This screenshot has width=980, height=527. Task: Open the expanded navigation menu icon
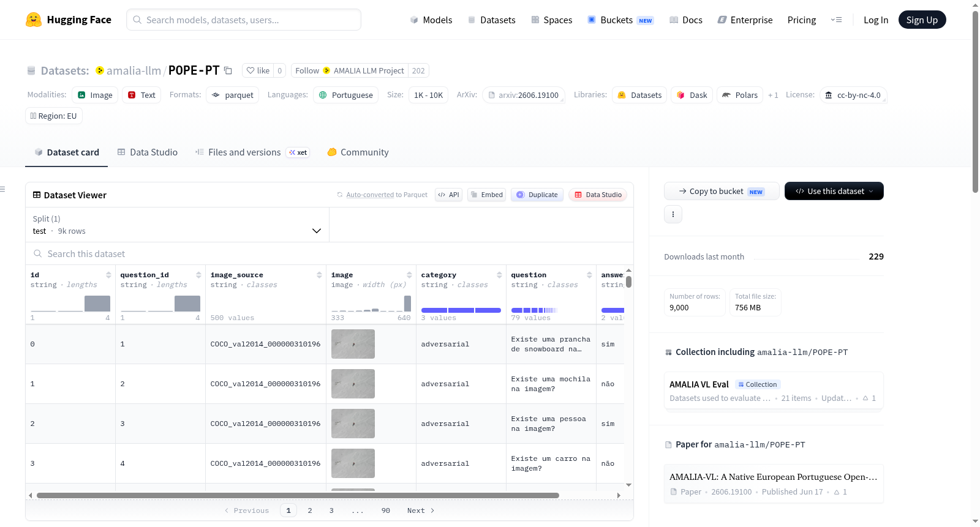[836, 20]
